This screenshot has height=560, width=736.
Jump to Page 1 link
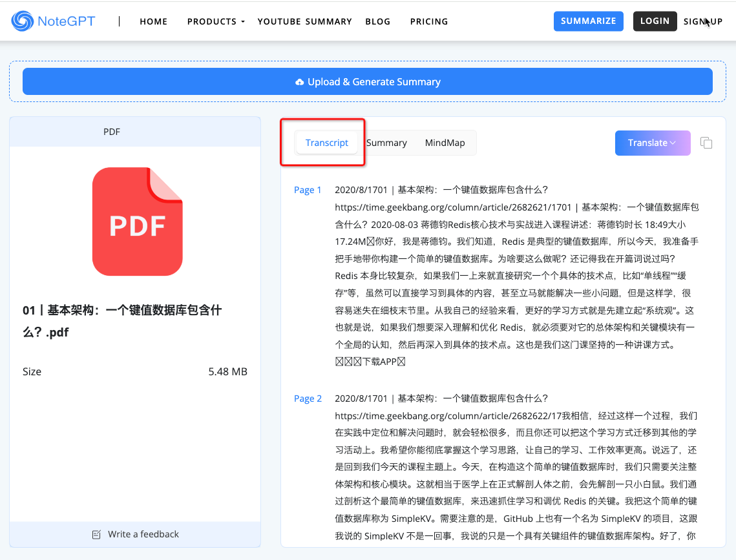click(x=308, y=190)
